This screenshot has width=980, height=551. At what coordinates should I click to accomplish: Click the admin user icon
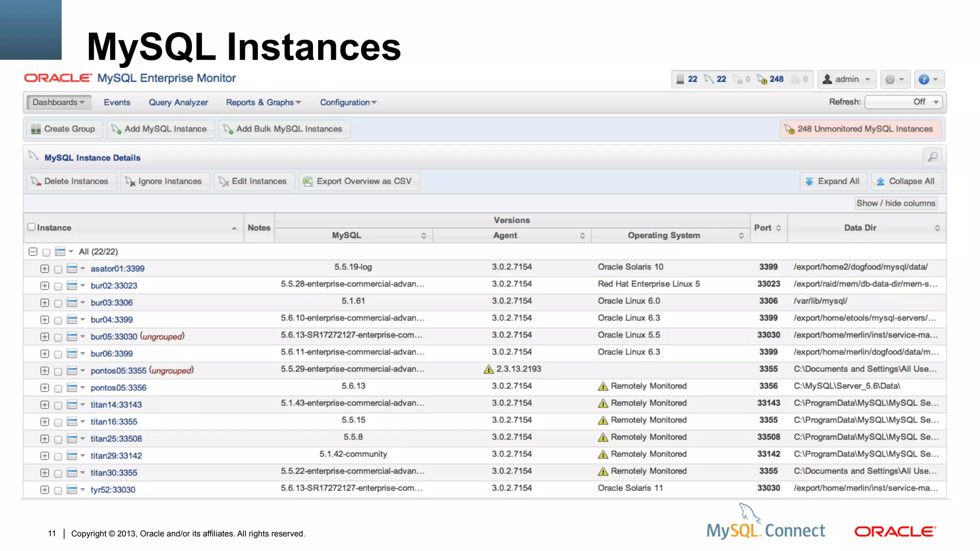point(827,79)
